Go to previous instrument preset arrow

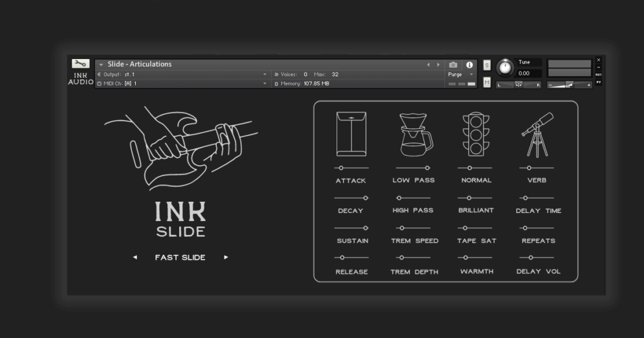428,65
